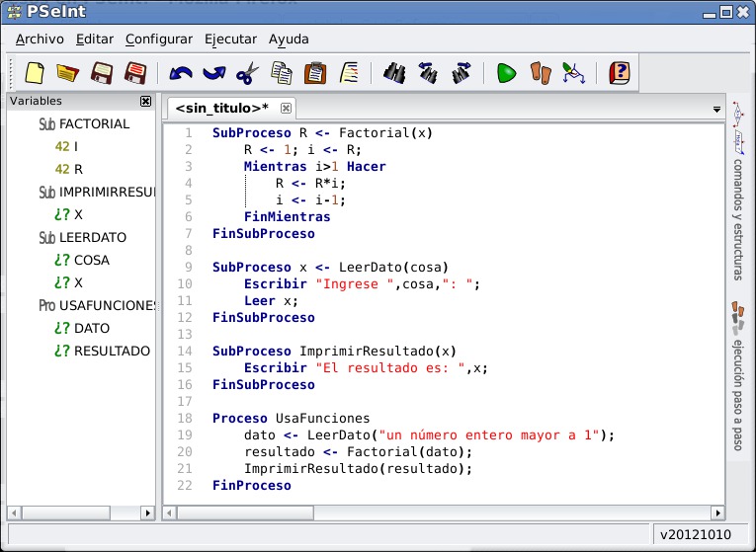Select Sub LEERDATO in Variables tree
This screenshot has width=756, height=552.
tap(82, 237)
